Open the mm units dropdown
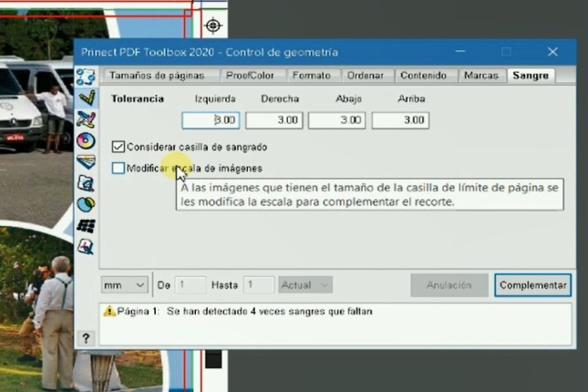Image resolution: width=588 pixels, height=392 pixels. click(124, 285)
